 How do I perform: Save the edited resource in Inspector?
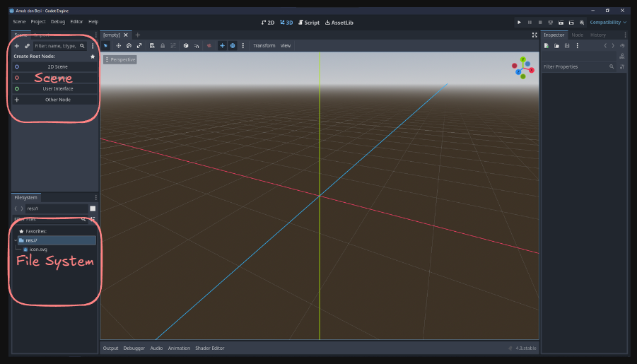click(567, 46)
